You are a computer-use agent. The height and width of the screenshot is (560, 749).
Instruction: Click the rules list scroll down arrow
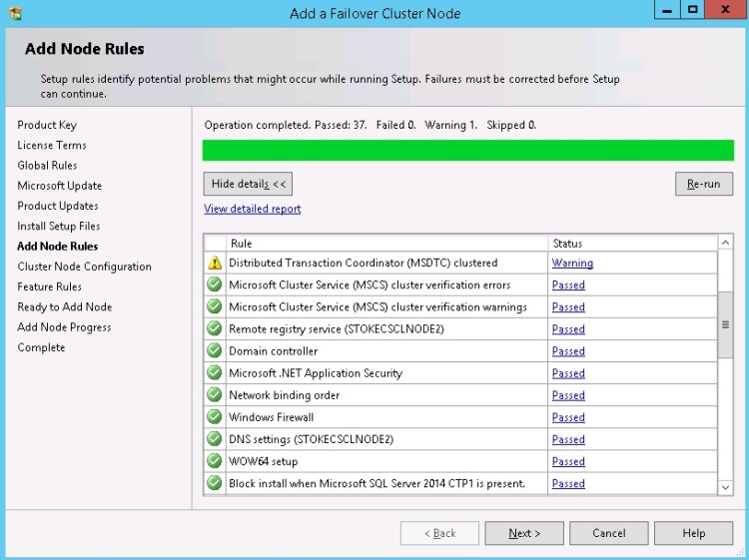click(725, 487)
